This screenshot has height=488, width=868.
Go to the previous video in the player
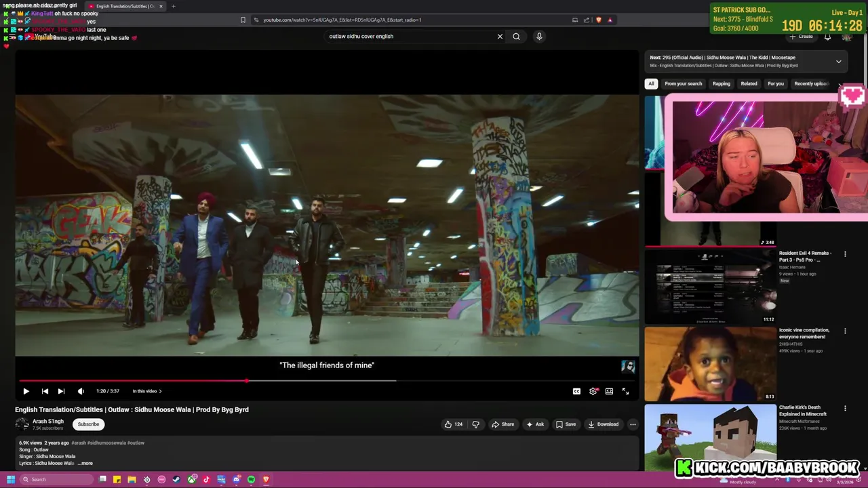[45, 391]
